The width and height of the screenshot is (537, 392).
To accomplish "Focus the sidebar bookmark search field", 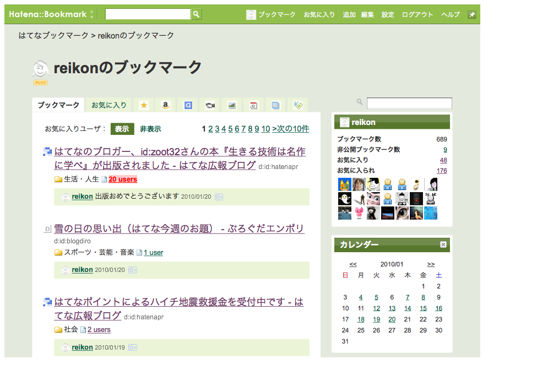I will 409,103.
